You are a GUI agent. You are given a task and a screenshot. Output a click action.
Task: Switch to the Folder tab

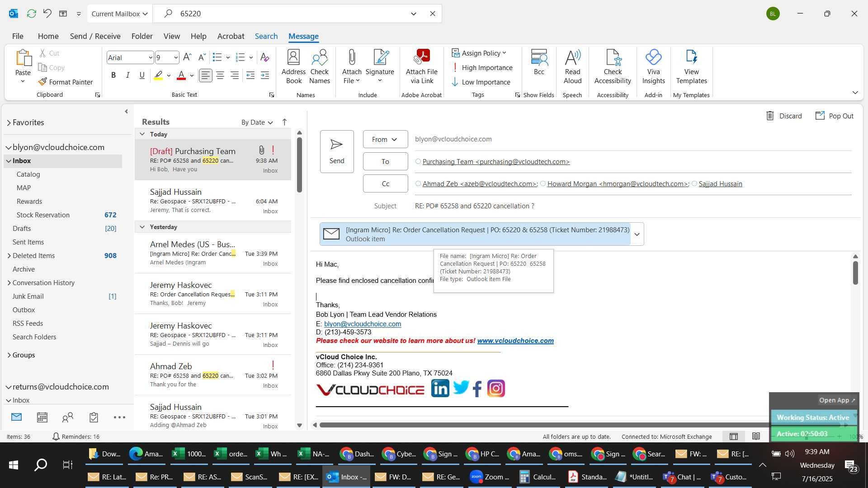click(142, 36)
